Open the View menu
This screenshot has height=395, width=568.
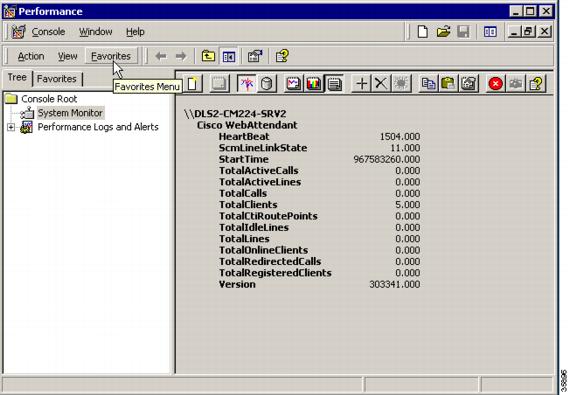click(67, 56)
